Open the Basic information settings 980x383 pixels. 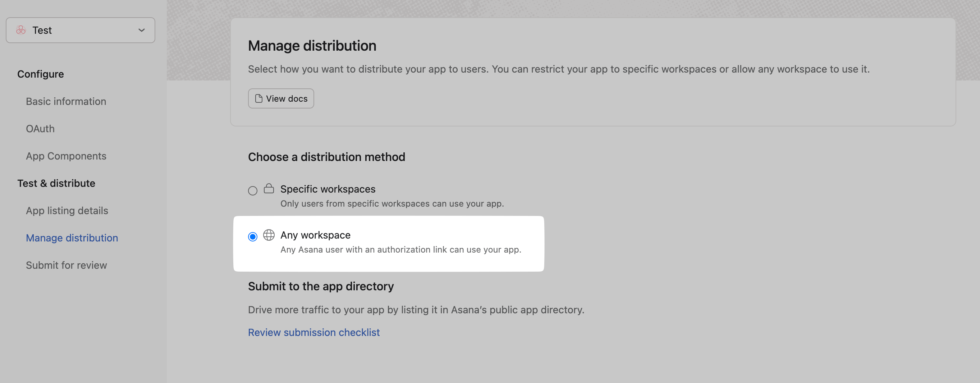[x=66, y=101]
